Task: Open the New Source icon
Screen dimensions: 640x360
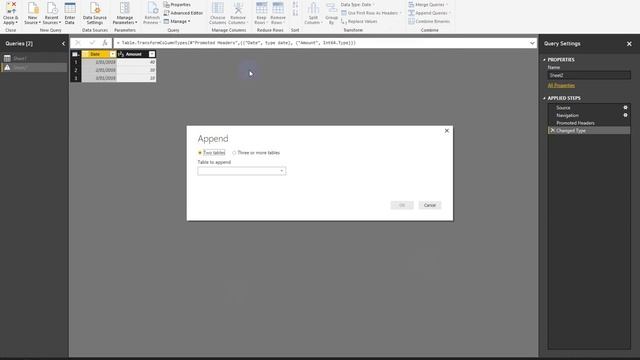Action: pyautogui.click(x=33, y=8)
